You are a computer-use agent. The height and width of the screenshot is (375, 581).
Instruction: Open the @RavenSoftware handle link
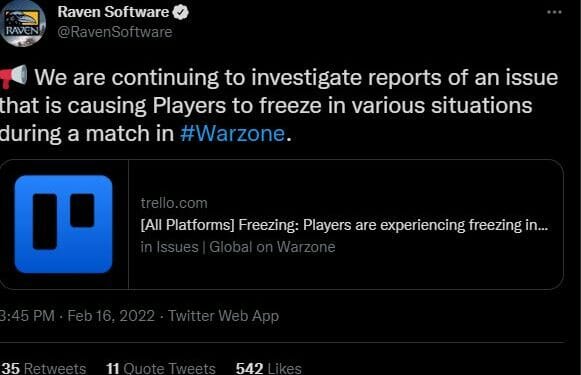(115, 32)
